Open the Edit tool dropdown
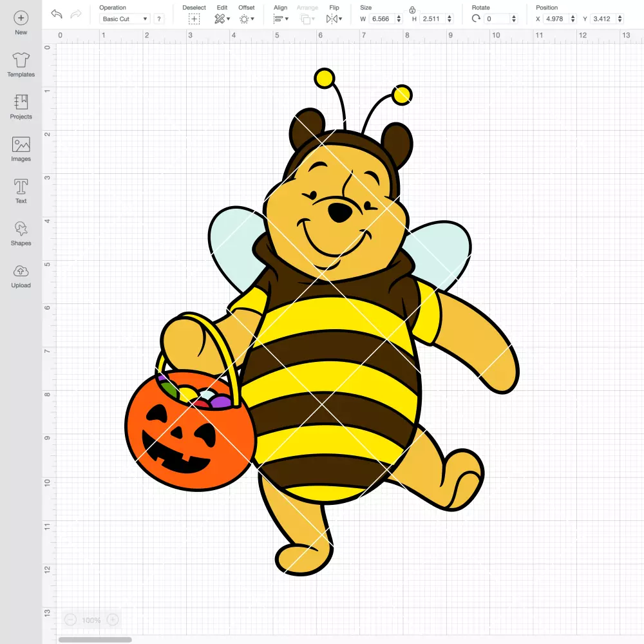 (x=222, y=19)
